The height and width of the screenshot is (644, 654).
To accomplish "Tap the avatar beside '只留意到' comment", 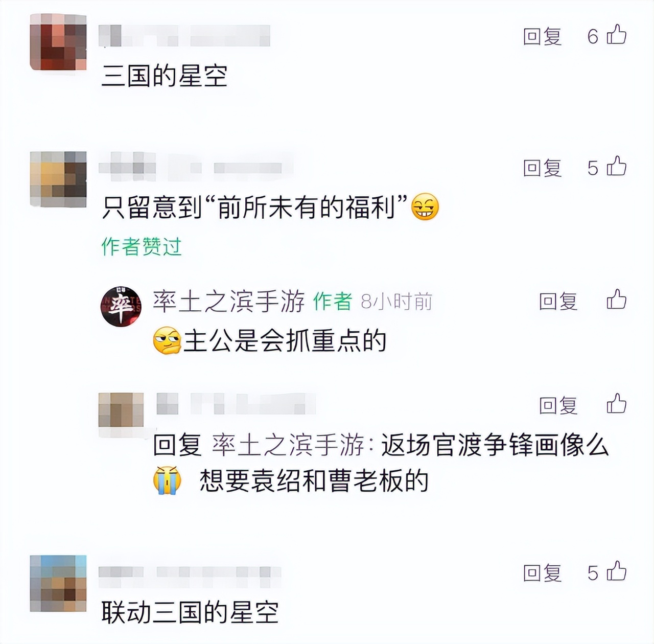I will click(x=58, y=179).
